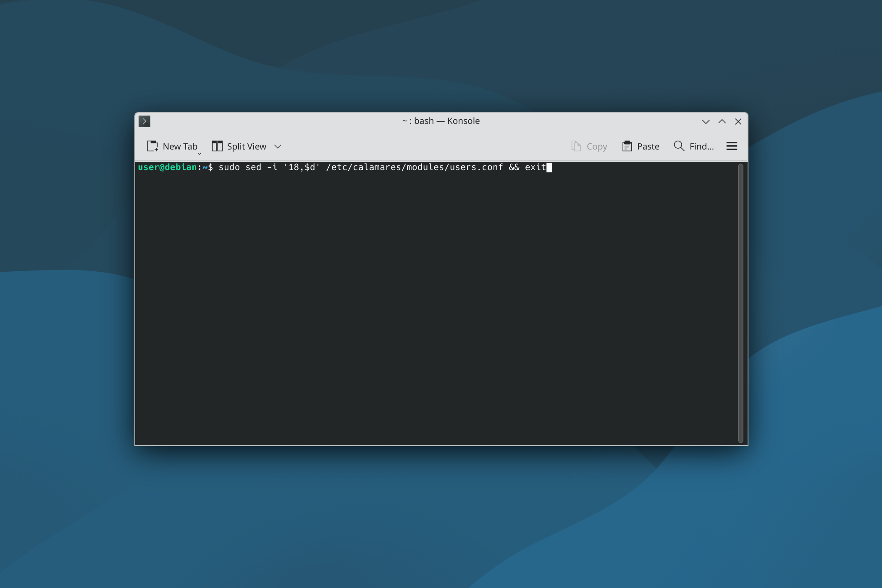Expand the New Tab profile dropdown arrow
Screen dimensions: 882x588
pyautogui.click(x=199, y=154)
